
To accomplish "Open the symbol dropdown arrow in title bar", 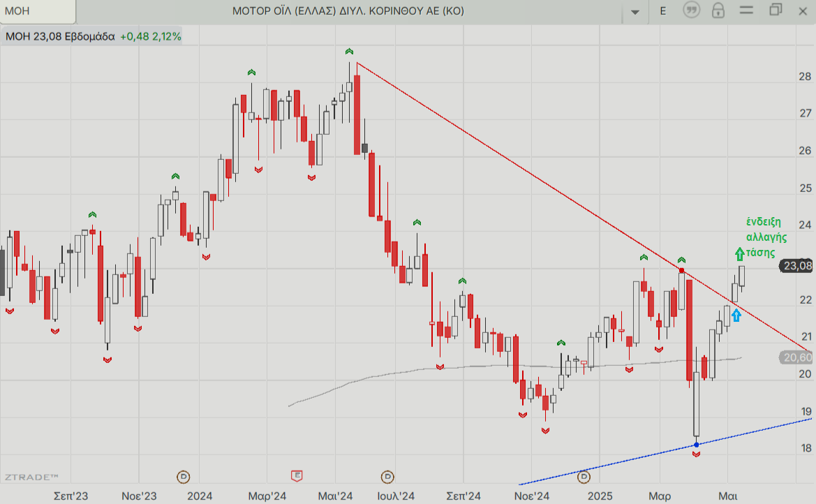I will point(635,12).
